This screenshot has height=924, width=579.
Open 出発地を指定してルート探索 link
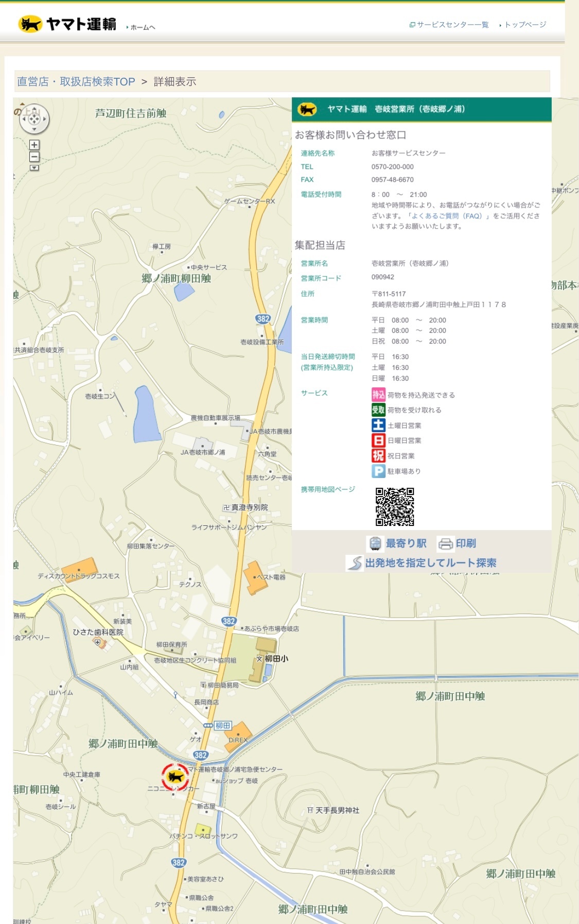click(431, 563)
